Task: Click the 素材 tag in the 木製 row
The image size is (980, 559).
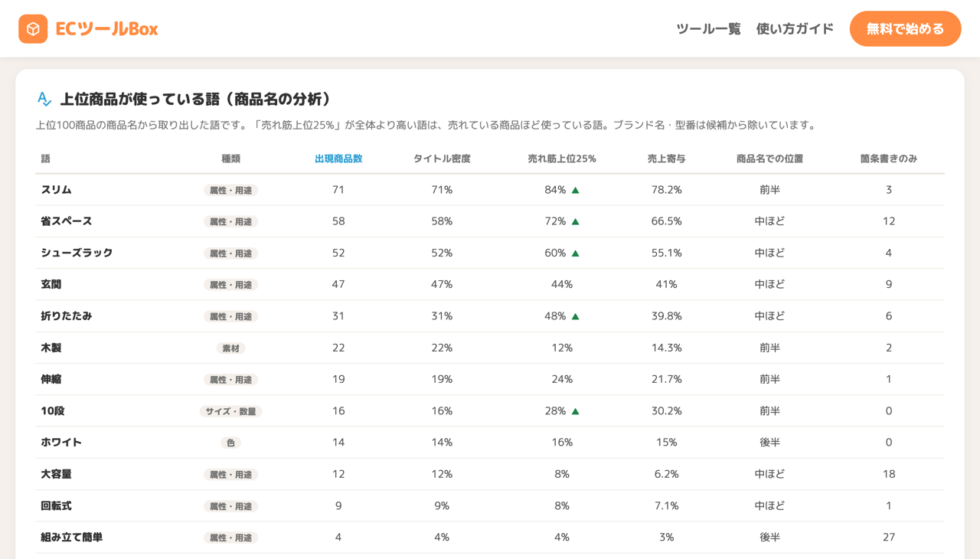Action: tap(230, 348)
